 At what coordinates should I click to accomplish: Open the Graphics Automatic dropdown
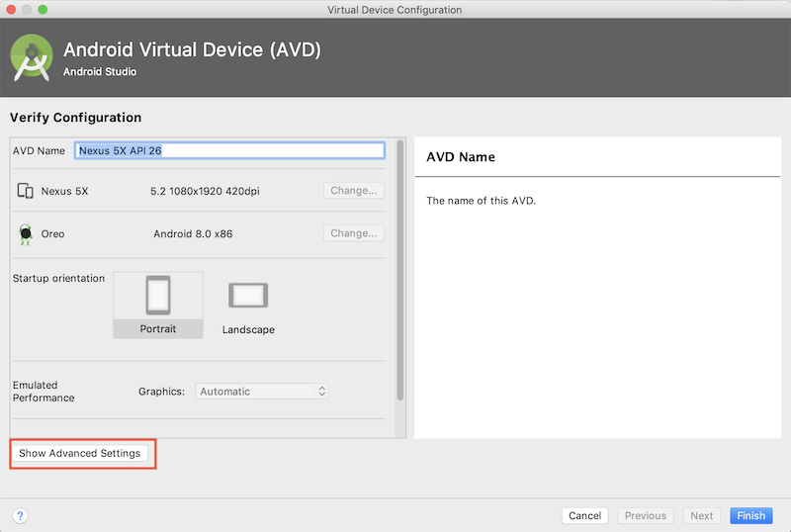tap(262, 392)
